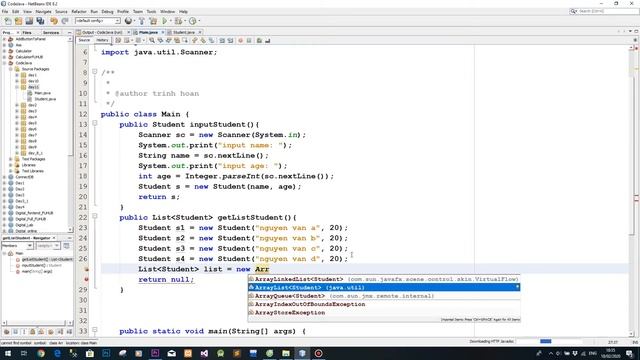The image size is (640, 360).
Task: Click the Save All toolbar icon
Action: click(x=40, y=21)
